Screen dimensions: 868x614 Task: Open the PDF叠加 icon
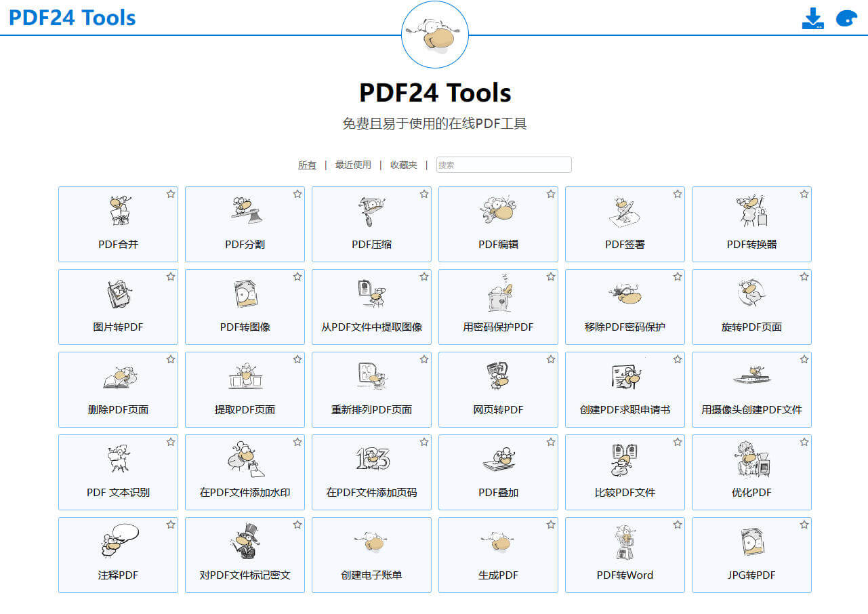tap(498, 459)
